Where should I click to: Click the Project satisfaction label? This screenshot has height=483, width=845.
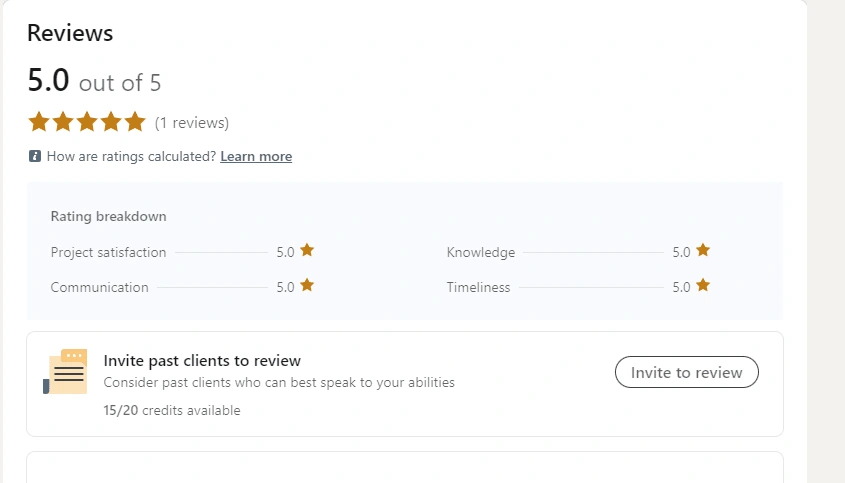click(108, 252)
